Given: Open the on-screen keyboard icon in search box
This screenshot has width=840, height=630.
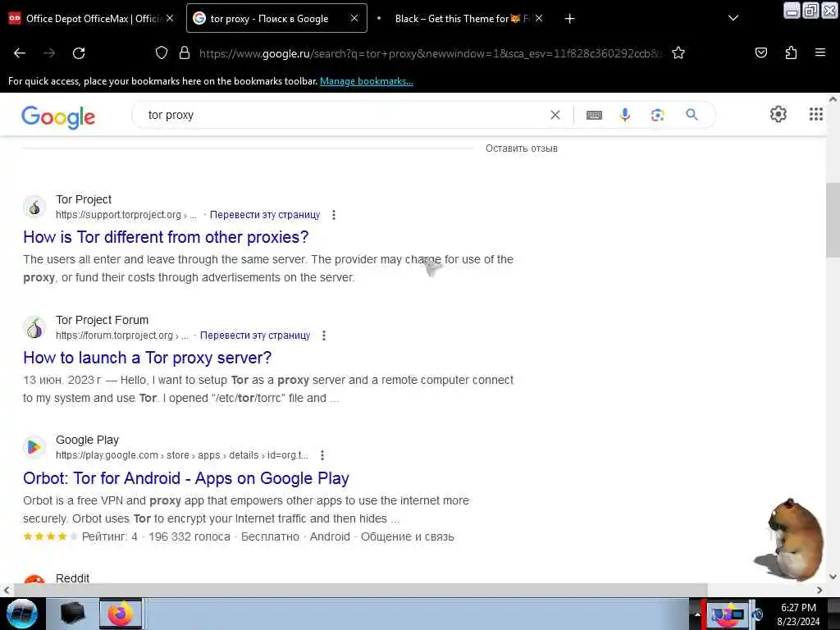Looking at the screenshot, I should [594, 115].
